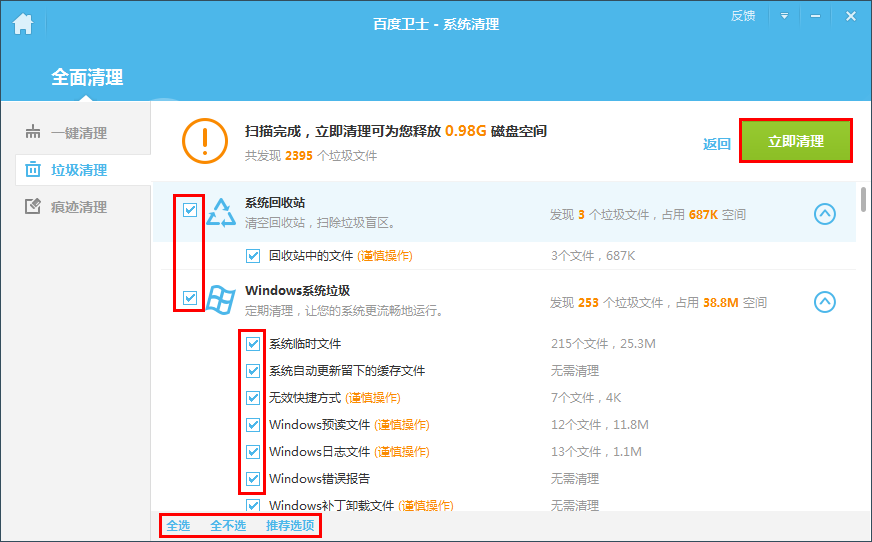Viewport: 872px width, 542px height.
Task: Click the Windows错误报告 label
Action: 320,479
